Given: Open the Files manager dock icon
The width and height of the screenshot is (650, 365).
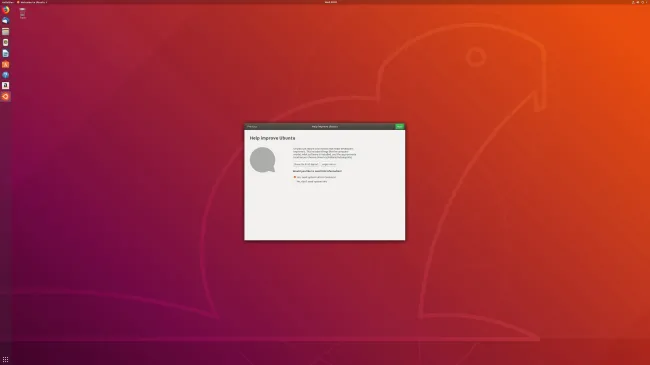Looking at the screenshot, I should [x=5, y=32].
